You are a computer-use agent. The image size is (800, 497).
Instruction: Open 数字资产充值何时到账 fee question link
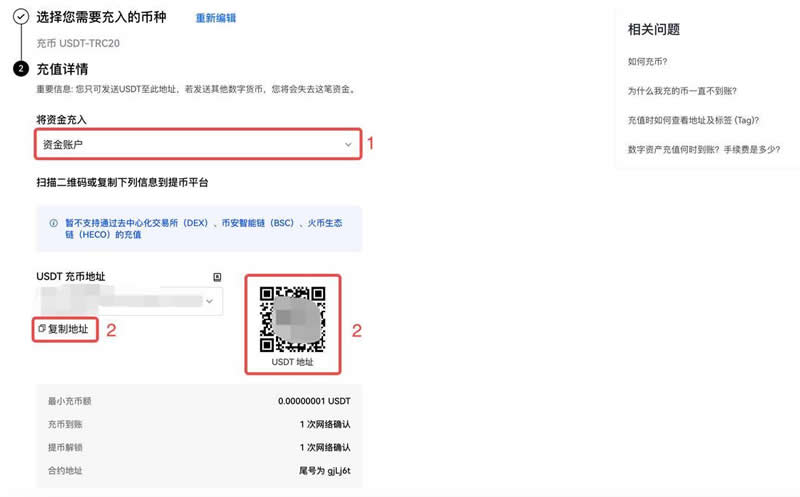704,149
